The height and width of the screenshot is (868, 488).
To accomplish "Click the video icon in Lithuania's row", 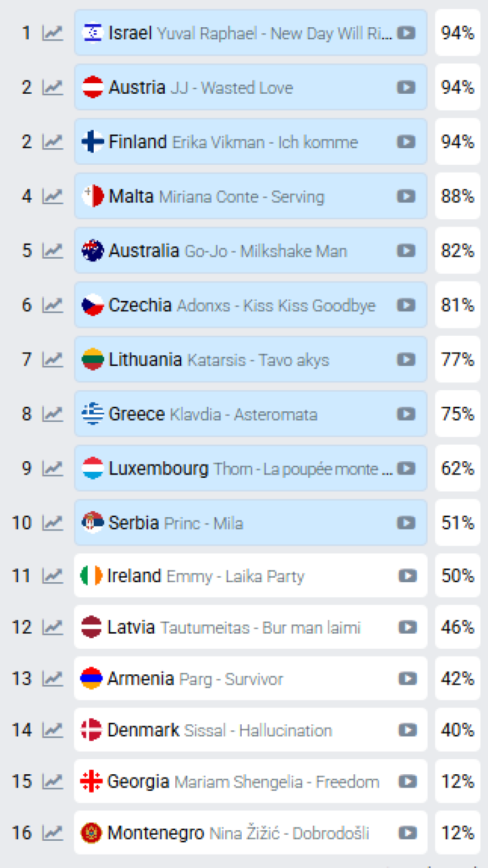I will pos(406,360).
